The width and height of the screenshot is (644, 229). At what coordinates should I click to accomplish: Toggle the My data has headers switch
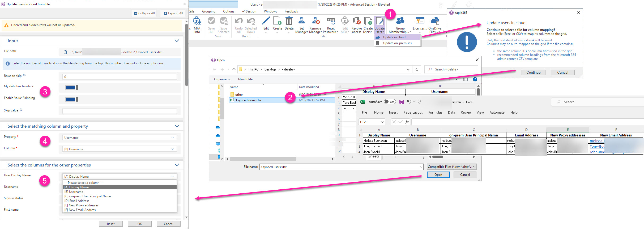pyautogui.click(x=71, y=88)
